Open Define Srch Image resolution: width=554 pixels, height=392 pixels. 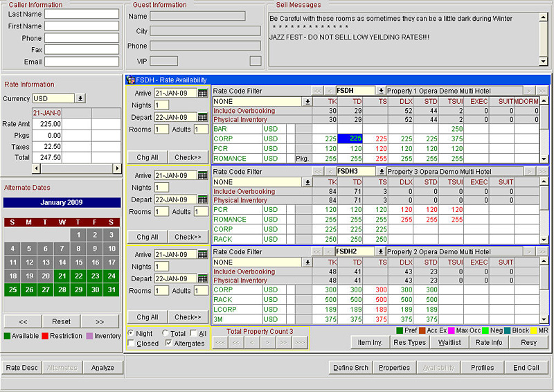click(x=351, y=368)
